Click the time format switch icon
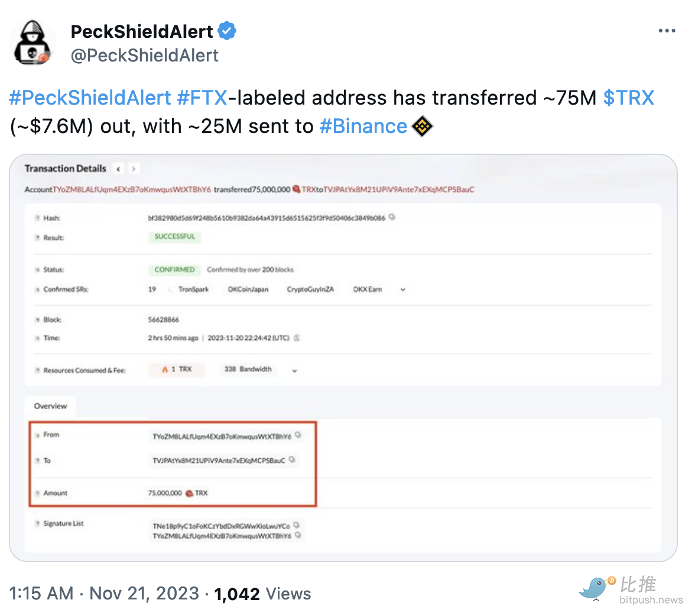The image size is (695, 616). pos(297,338)
